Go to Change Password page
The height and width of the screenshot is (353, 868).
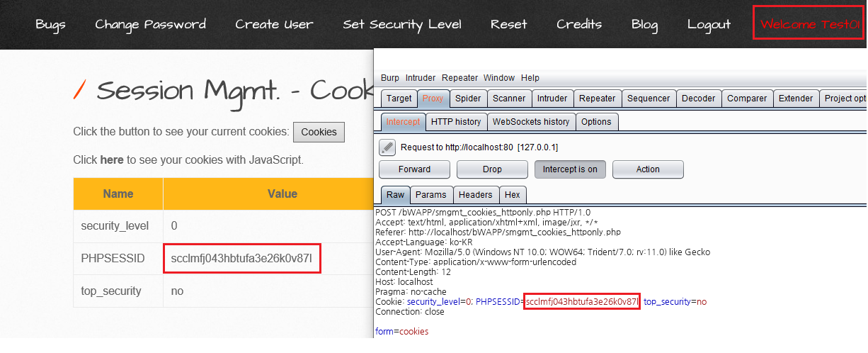(151, 24)
